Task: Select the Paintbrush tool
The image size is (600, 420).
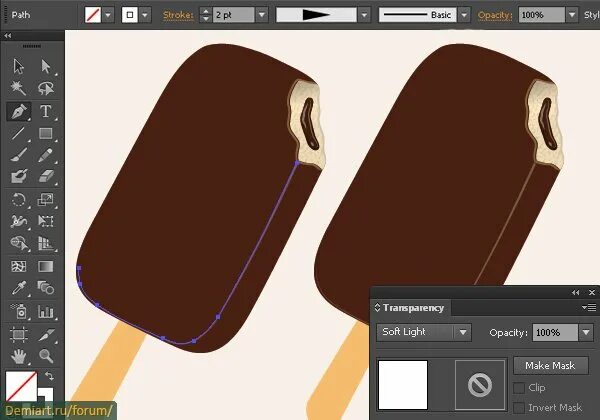Action: point(18,155)
